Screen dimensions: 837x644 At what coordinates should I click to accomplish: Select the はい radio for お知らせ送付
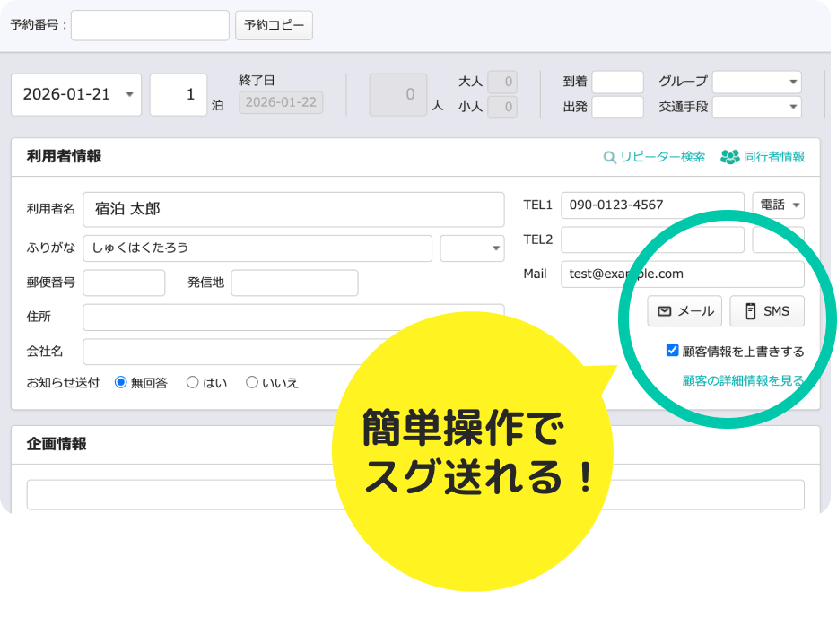(x=192, y=381)
